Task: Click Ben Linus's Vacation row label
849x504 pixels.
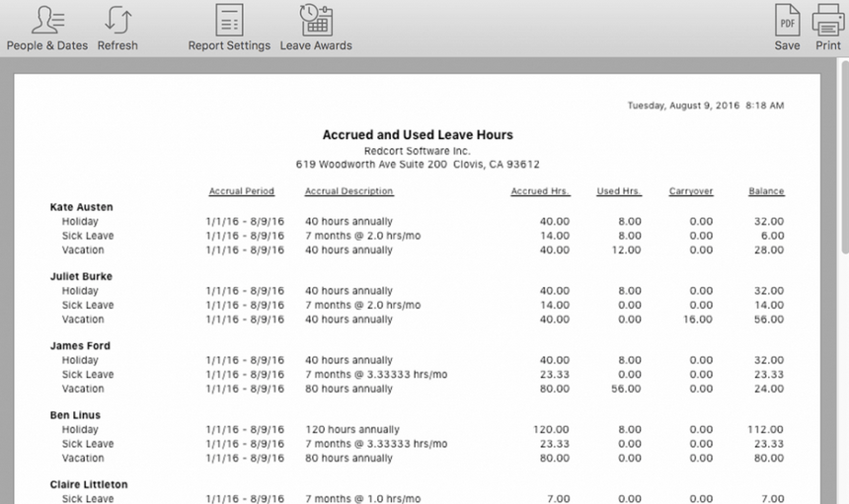Action: 83,458
